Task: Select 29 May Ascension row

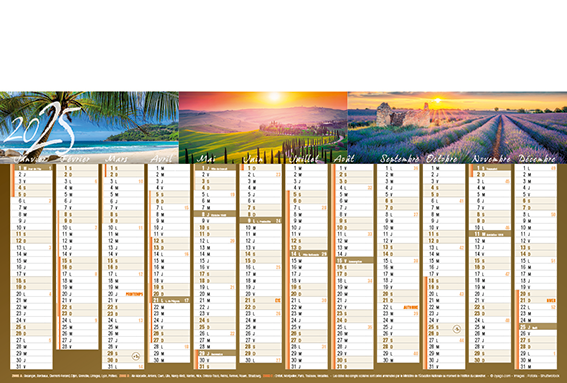Action: (215, 353)
